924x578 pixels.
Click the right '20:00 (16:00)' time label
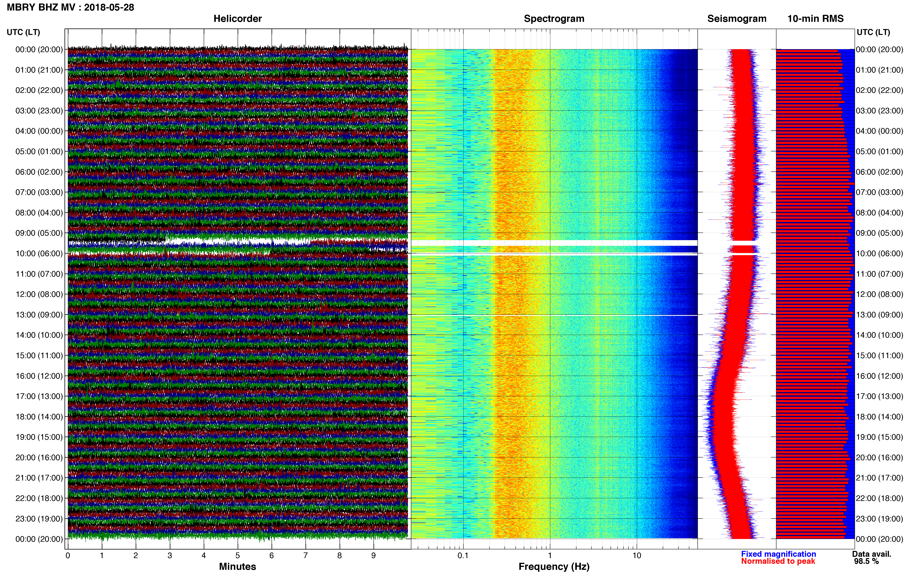(x=880, y=458)
